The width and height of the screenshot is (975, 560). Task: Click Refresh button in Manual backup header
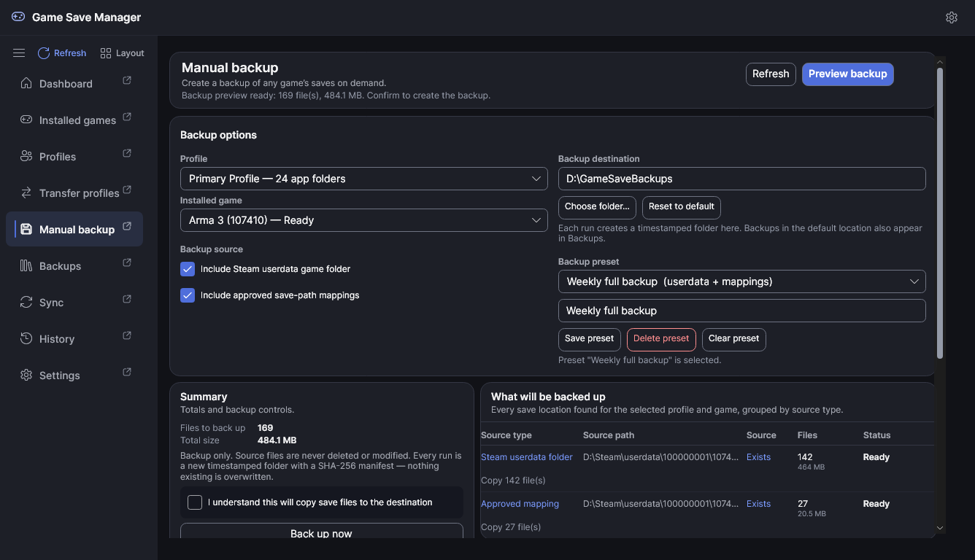coord(771,74)
